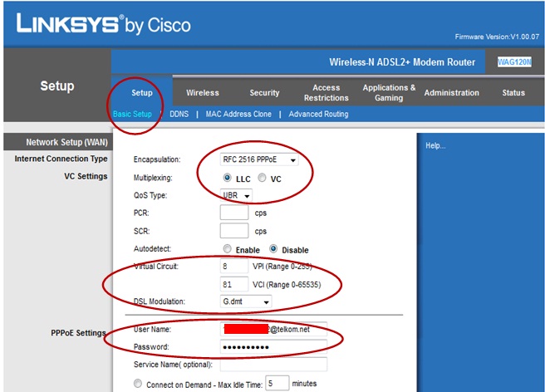Select LLC multiplexing radio button
This screenshot has height=392, width=545.
point(228,178)
